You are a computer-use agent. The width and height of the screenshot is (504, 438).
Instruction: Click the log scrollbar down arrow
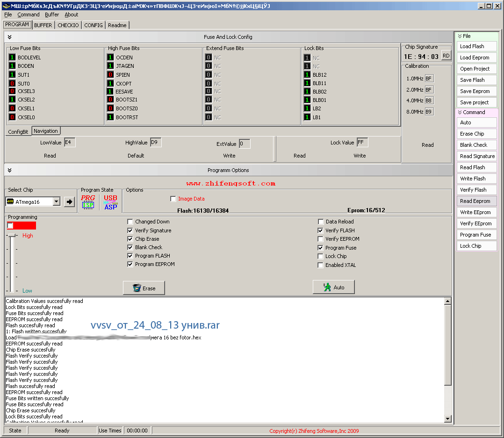coord(448,419)
